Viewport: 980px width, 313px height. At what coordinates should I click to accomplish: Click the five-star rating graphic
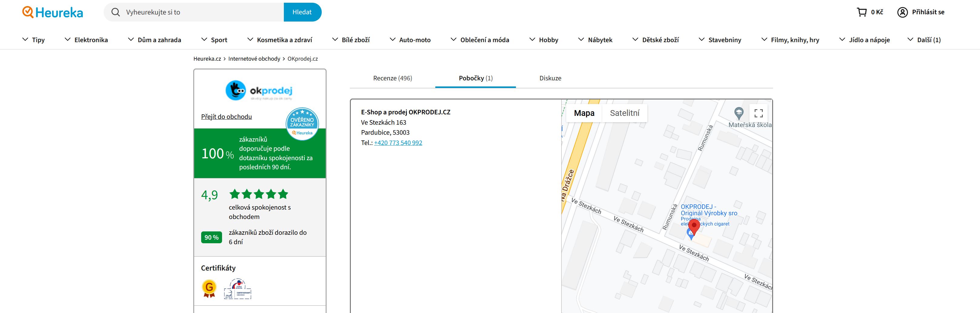(x=259, y=194)
